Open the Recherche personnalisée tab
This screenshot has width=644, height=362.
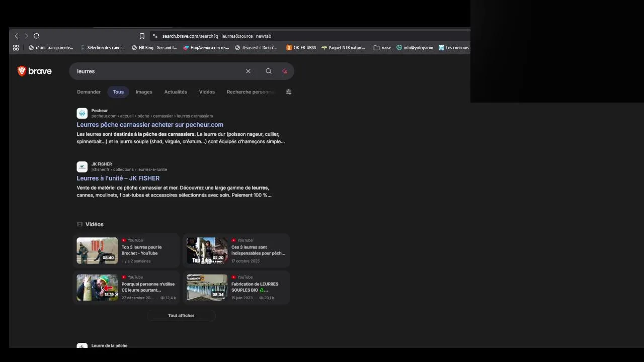pyautogui.click(x=251, y=92)
